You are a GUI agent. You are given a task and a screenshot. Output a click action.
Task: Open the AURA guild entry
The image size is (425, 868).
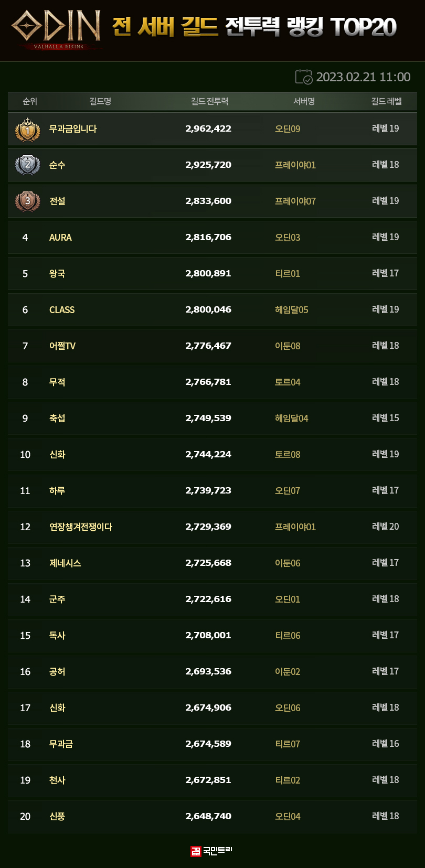pyautogui.click(x=60, y=238)
